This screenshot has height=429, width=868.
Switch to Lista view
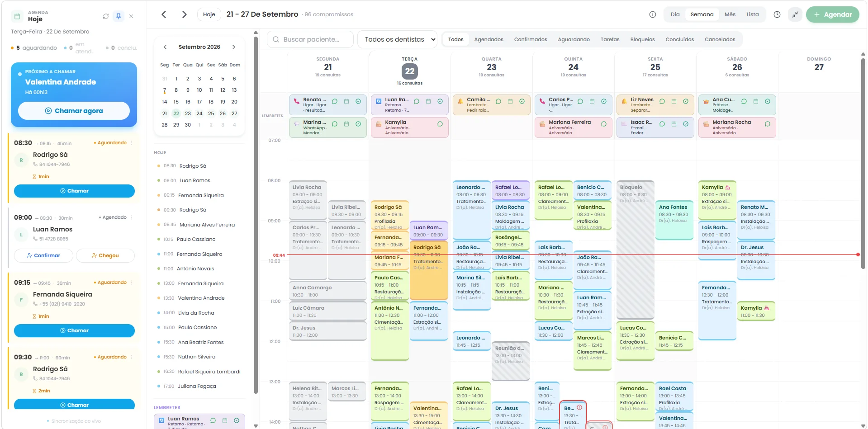[x=753, y=14]
